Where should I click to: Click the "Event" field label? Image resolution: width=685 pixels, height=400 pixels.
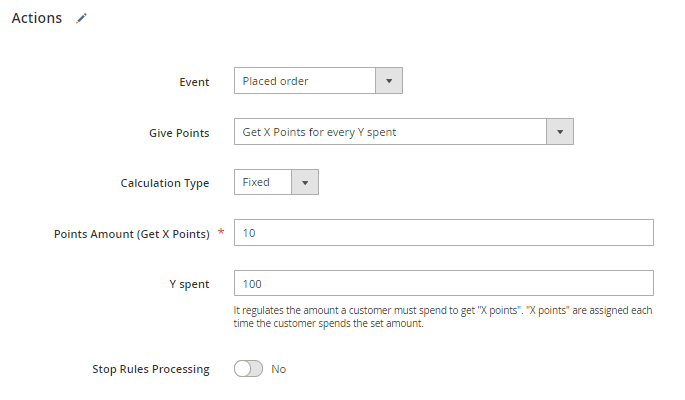(x=194, y=82)
